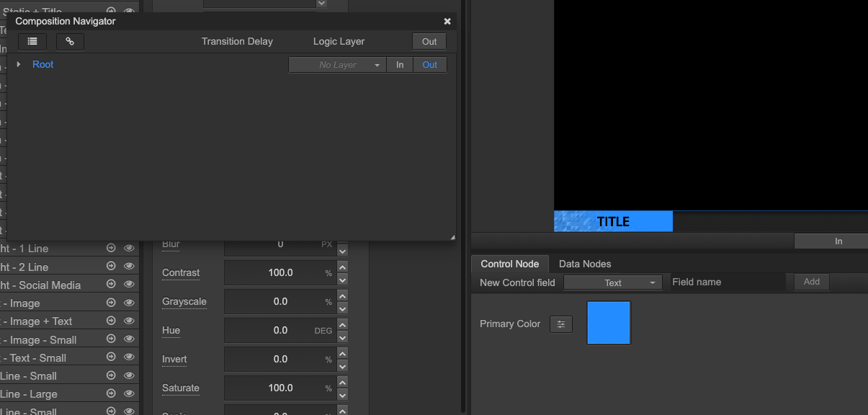
Task: Click the chain link icon in Composition Navigator
Action: pyautogui.click(x=70, y=42)
